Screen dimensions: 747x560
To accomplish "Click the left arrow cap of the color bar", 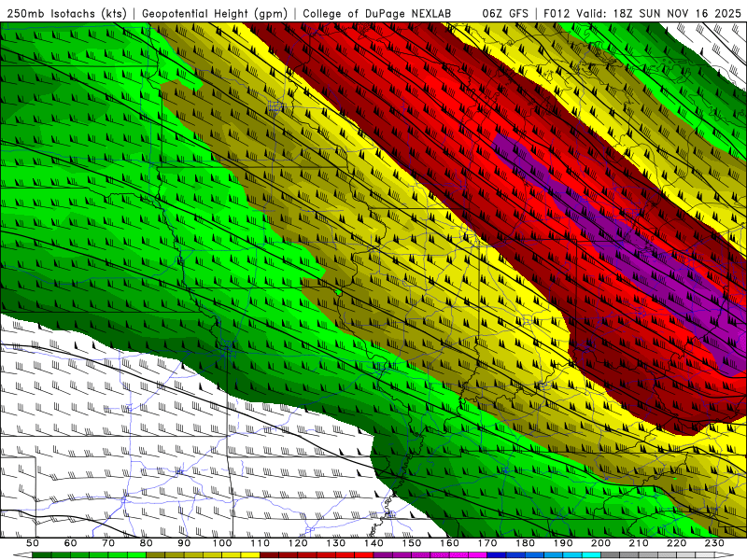I will [x=22, y=555].
